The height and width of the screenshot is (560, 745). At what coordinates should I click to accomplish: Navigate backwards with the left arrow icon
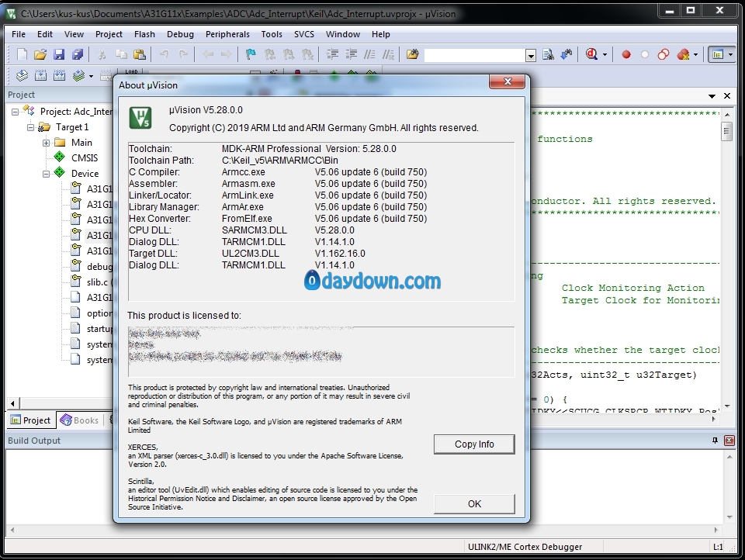coord(208,54)
